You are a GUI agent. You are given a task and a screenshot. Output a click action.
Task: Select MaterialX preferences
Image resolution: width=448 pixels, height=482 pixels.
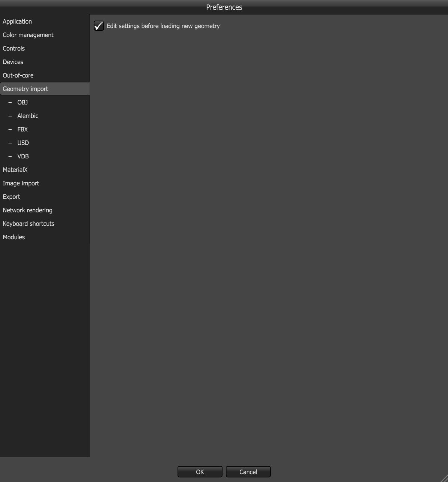click(44, 170)
